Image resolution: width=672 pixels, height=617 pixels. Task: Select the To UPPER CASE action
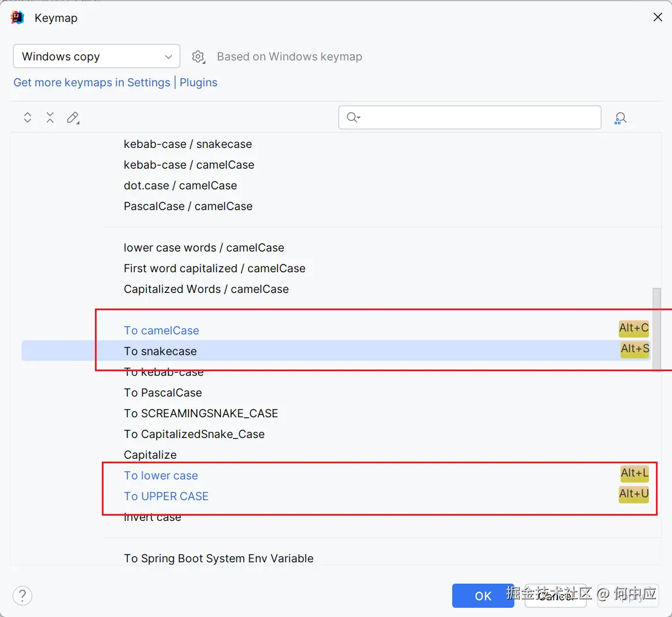coord(166,496)
